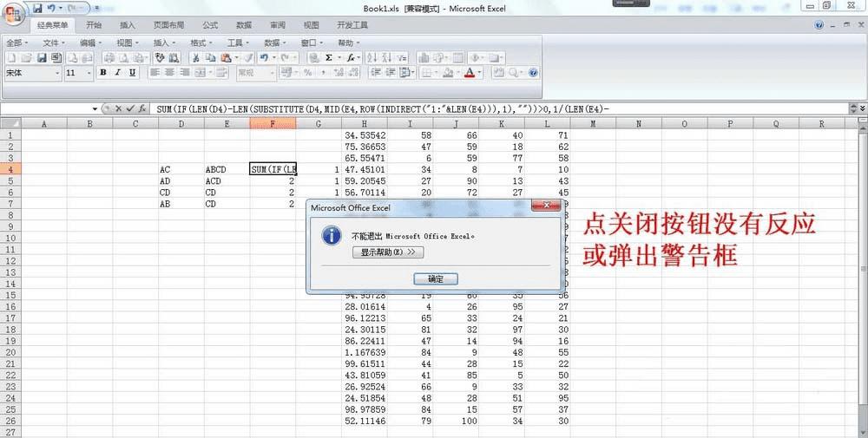868x438 pixels.
Task: Switch to the 公式 ribbon tab
Action: coord(210,25)
